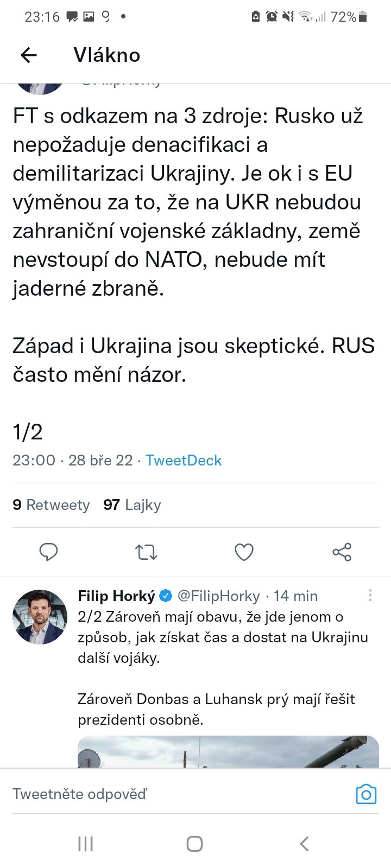Open the Filip Horký display name in the reply
This screenshot has height=868, width=391.
[x=116, y=596]
